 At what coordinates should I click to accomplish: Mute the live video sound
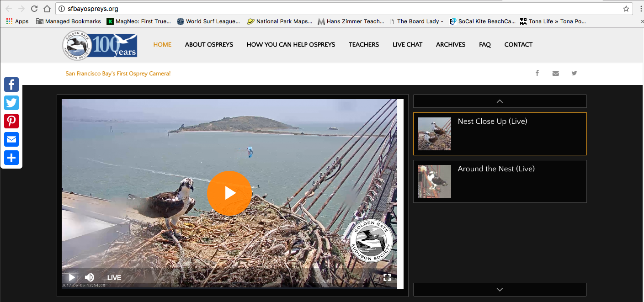pos(90,277)
